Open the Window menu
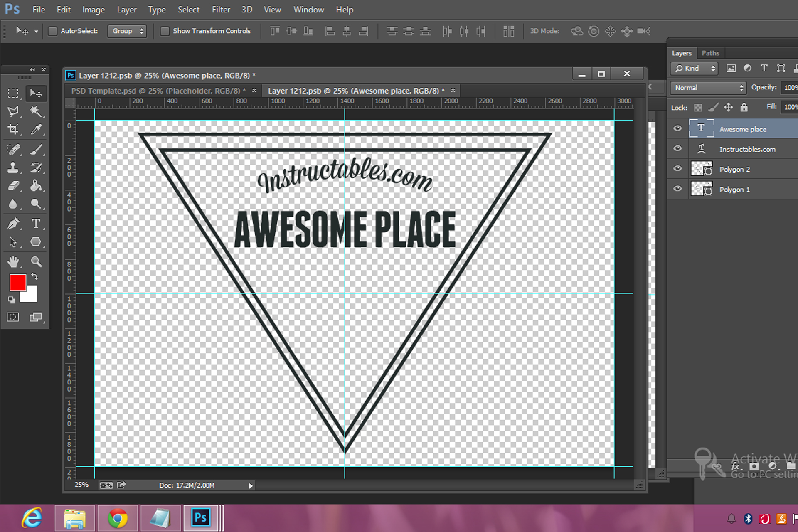The image size is (798, 532). point(308,10)
